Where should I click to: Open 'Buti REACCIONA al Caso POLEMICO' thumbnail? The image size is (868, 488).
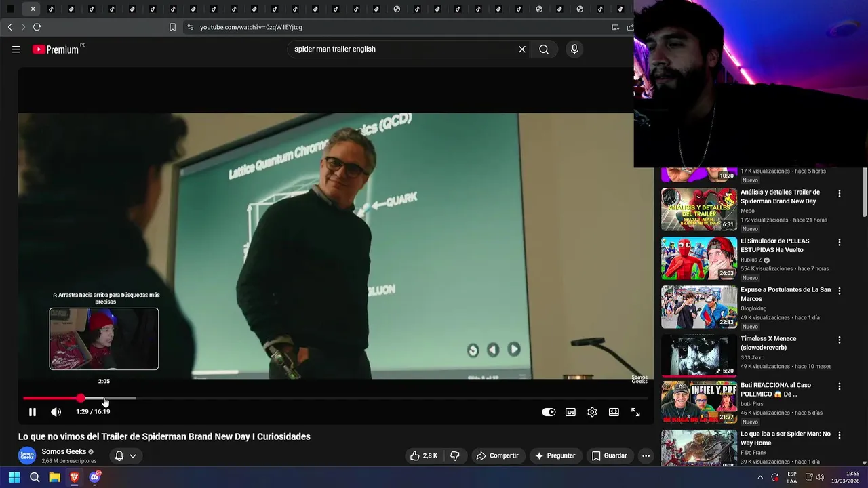(x=699, y=403)
